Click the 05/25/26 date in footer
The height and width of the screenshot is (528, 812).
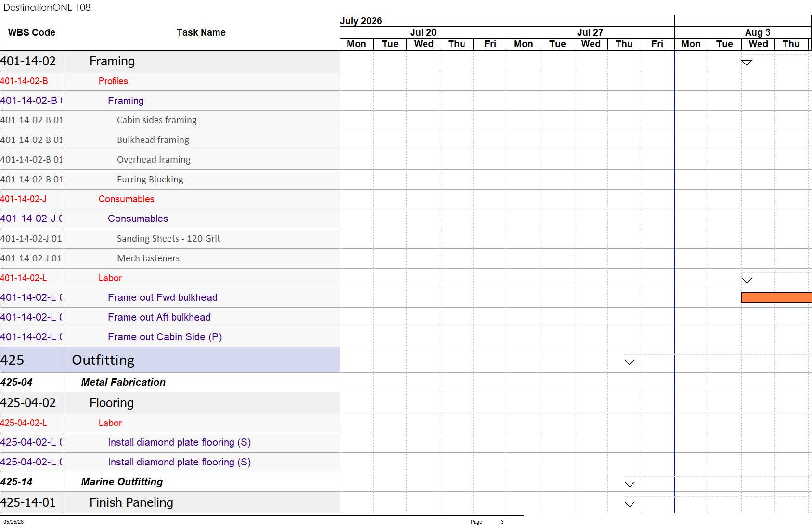13,522
